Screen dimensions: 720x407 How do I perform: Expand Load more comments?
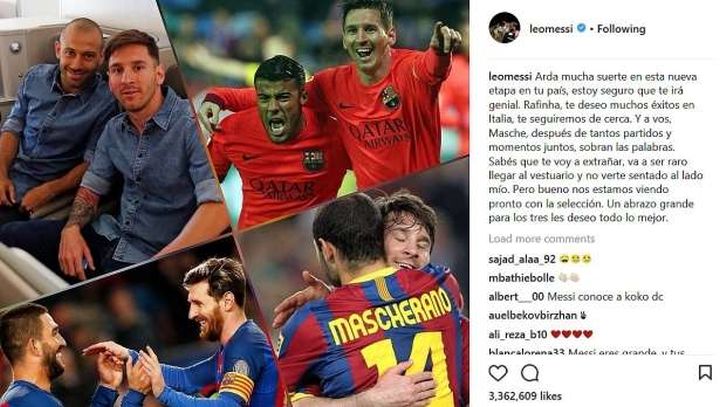[541, 239]
